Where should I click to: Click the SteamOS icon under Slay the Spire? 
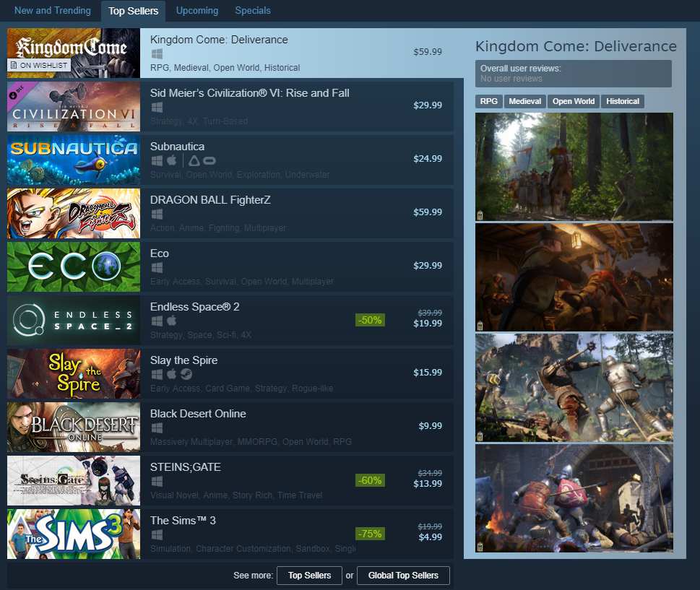pyautogui.click(x=186, y=375)
